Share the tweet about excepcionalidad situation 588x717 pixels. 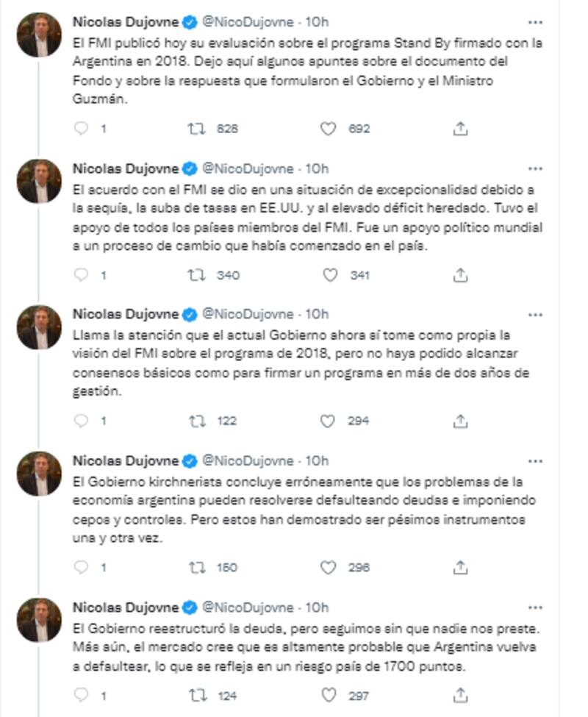(460, 275)
